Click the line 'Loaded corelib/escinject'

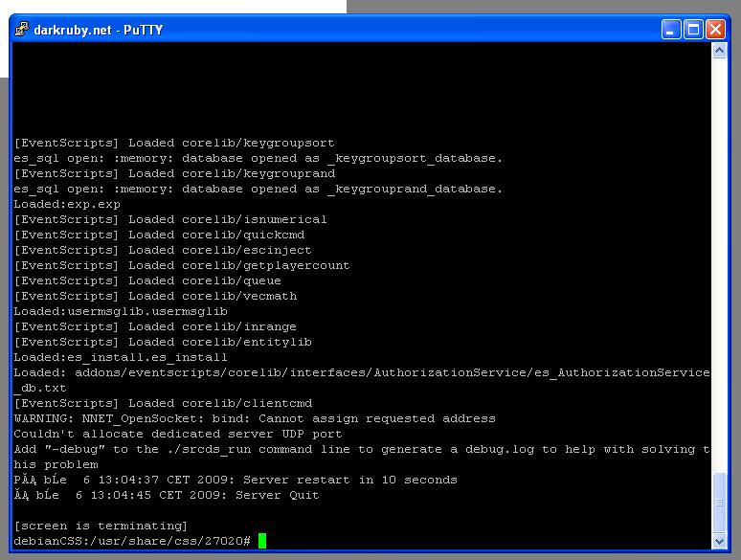click(163, 250)
